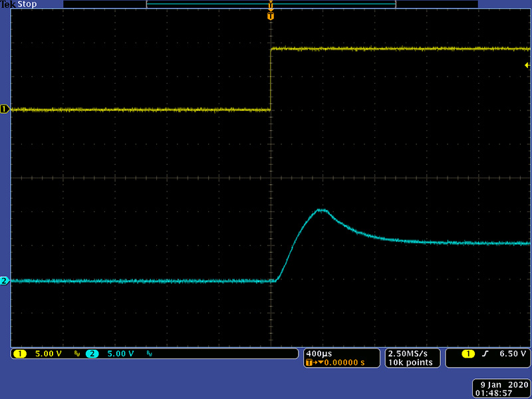Click the 400µs horizontal timebase readout
532x399 pixels.
pos(317,352)
